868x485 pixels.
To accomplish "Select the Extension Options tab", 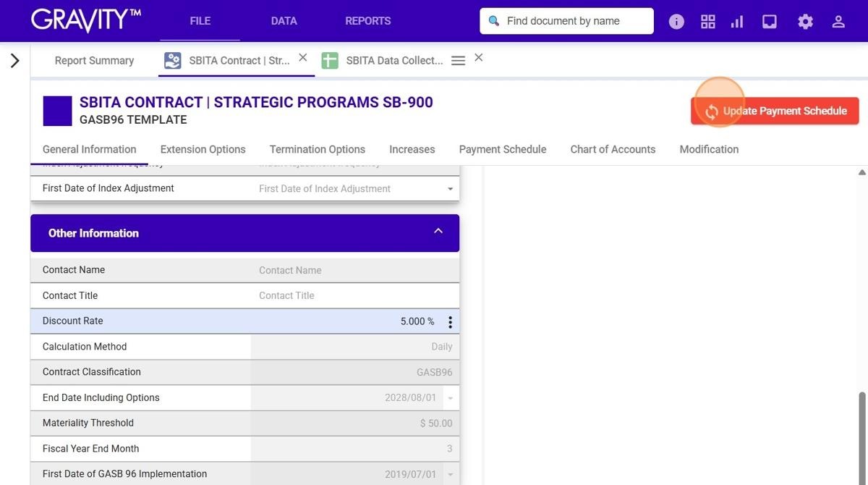I will point(203,150).
